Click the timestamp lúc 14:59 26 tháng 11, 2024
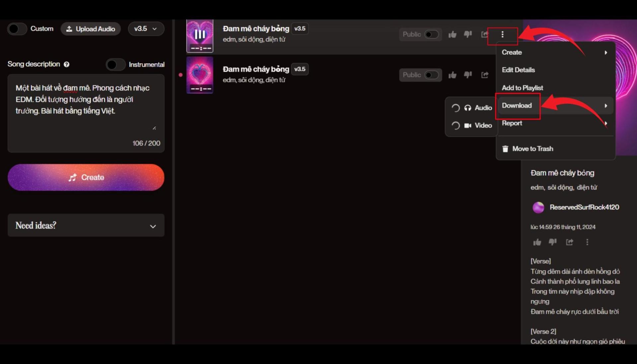The width and height of the screenshot is (637, 364). point(563,227)
